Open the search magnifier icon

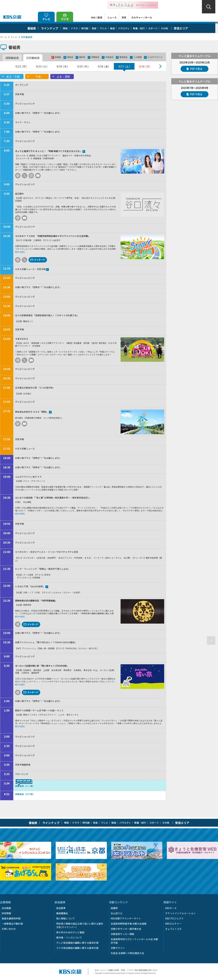tap(208, 7)
